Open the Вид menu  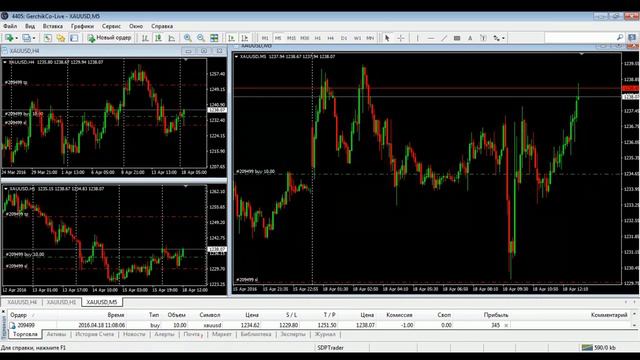(x=30, y=26)
